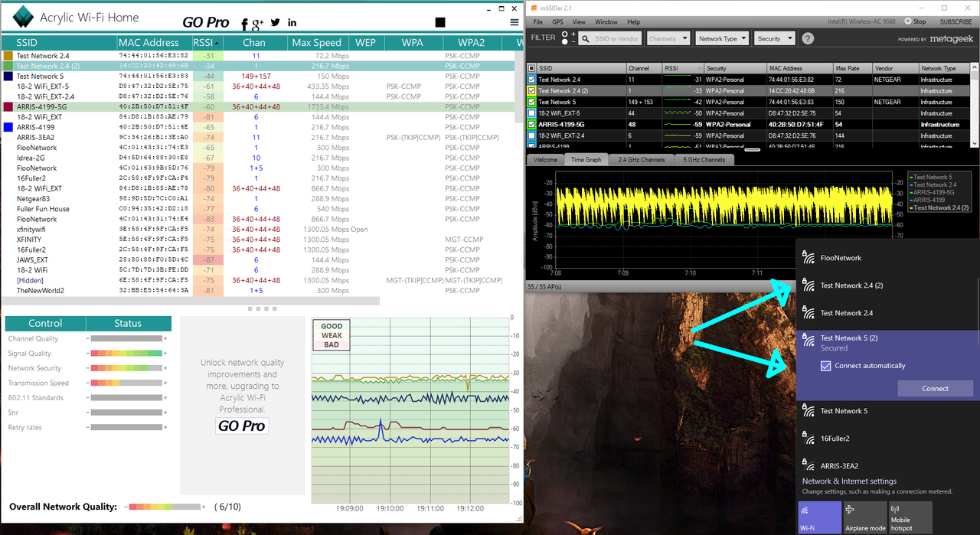This screenshot has width=980, height=535.
Task: Select the upper filter radio button (plus)
Action: (x=565, y=34)
